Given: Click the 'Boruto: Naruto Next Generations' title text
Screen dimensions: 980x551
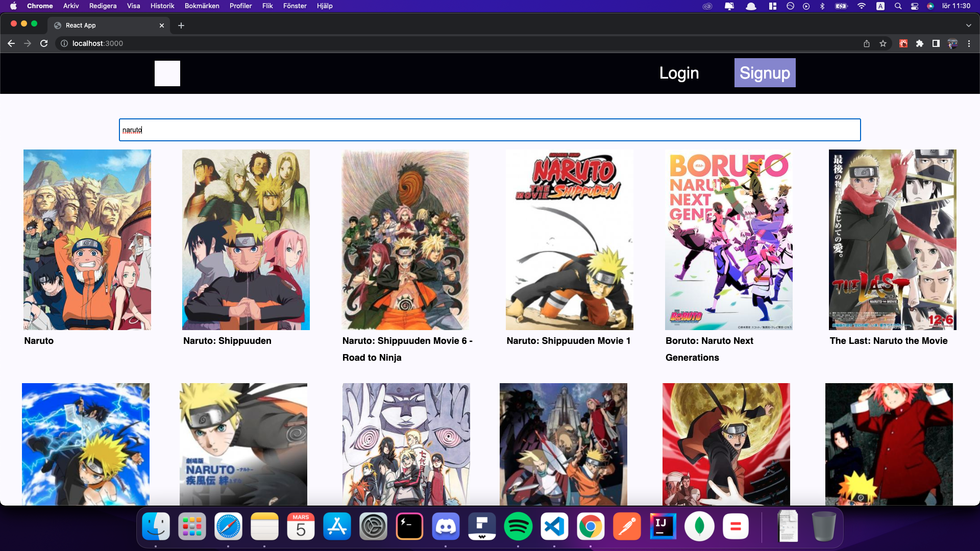Looking at the screenshot, I should pyautogui.click(x=709, y=349).
